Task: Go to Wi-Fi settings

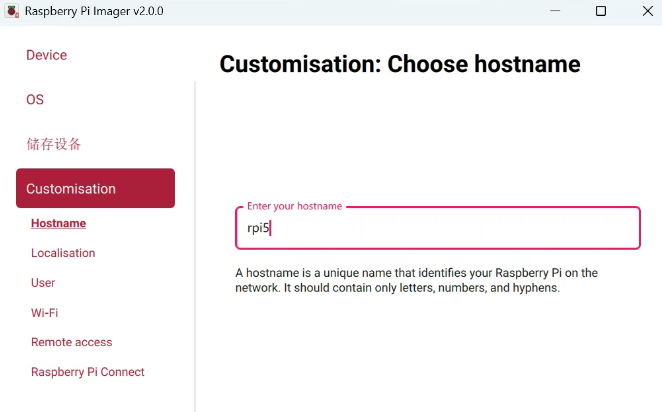Action: [44, 312]
